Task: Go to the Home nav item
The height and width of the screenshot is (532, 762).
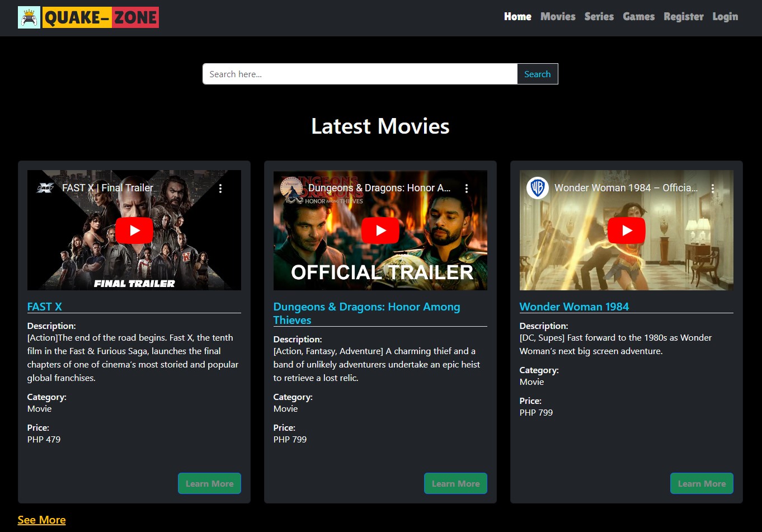Action: pyautogui.click(x=518, y=17)
